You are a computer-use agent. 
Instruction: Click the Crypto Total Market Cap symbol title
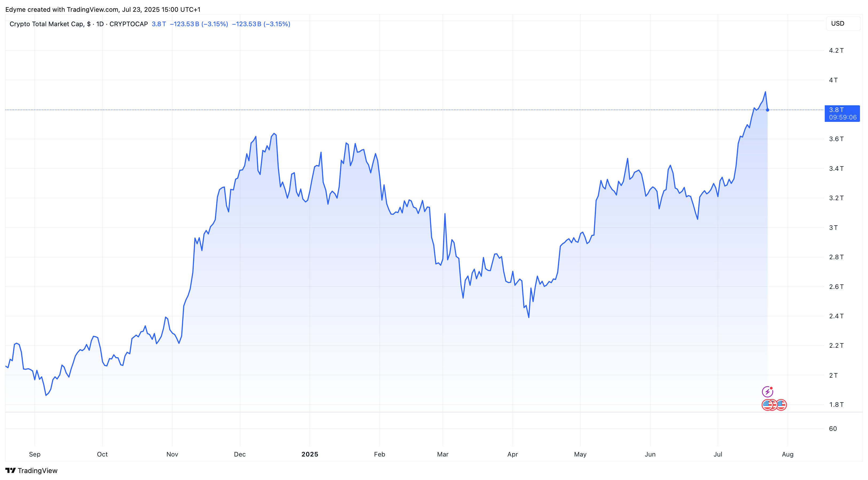pos(79,24)
